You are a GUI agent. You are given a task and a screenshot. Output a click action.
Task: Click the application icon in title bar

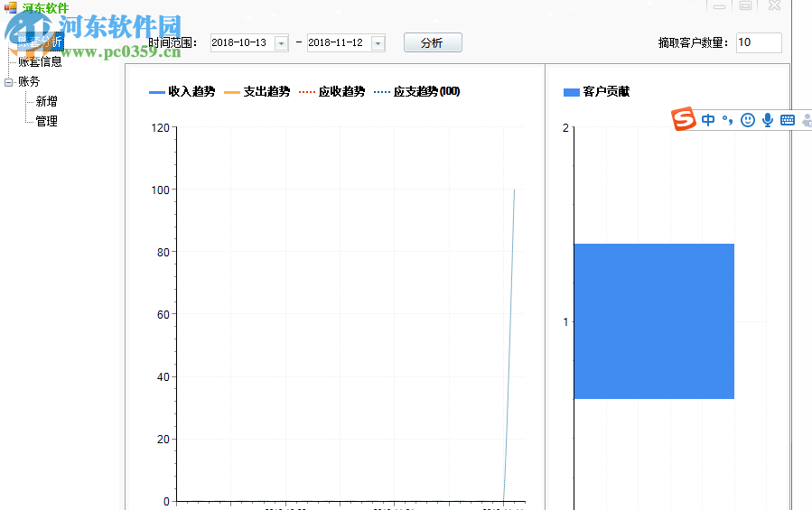point(10,8)
